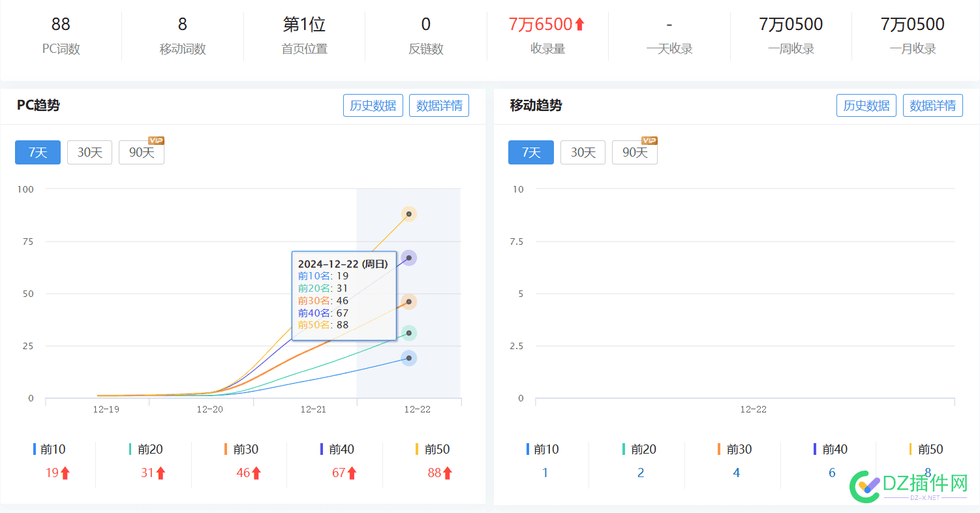Click the PC趋势 panel title

pos(38,105)
